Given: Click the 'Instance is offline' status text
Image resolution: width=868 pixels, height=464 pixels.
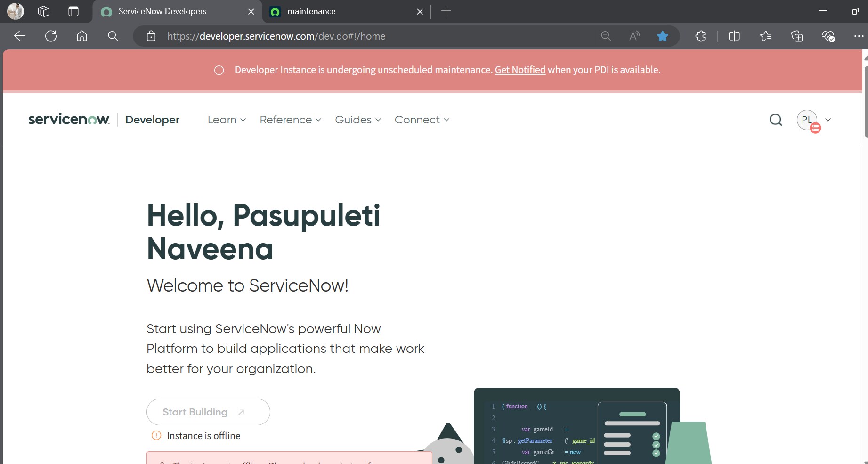Looking at the screenshot, I should point(203,436).
